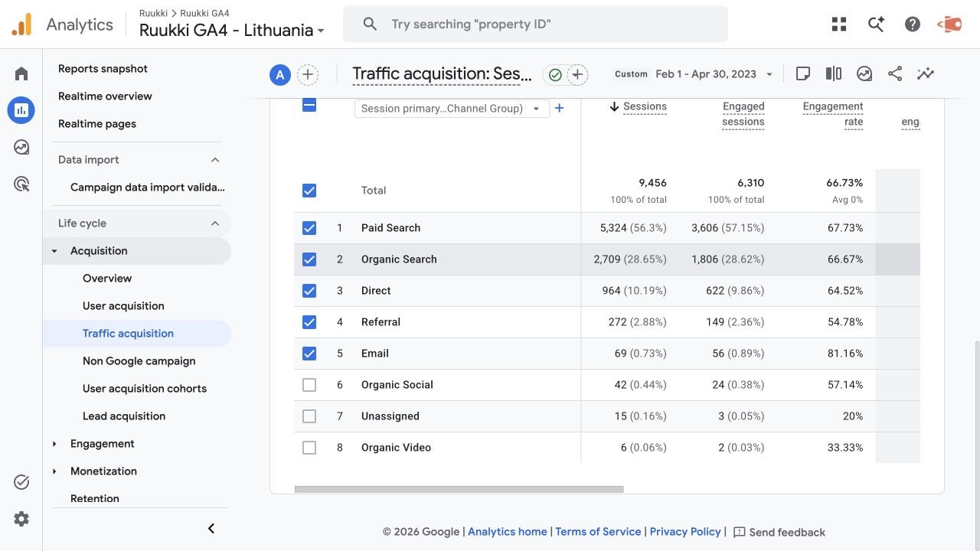Add a new comparison next to All Users
Screen dimensions: 980x551
(x=307, y=74)
